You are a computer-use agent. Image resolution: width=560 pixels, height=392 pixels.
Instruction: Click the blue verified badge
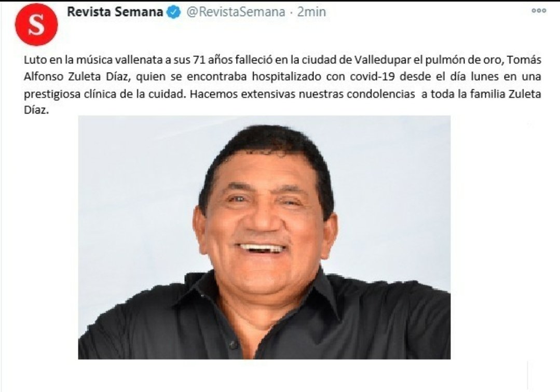pyautogui.click(x=174, y=12)
